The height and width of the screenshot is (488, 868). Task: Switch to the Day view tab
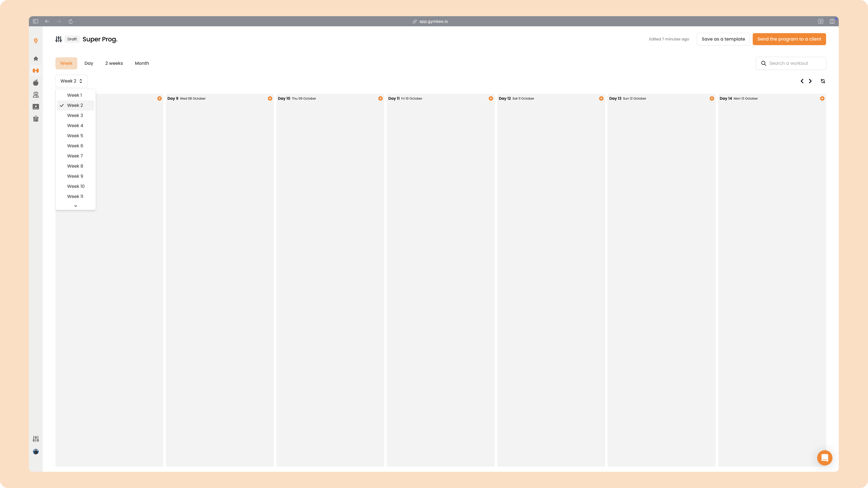(x=89, y=63)
